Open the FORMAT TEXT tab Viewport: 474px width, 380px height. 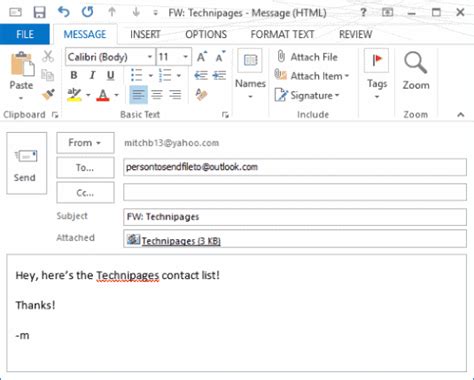(282, 34)
